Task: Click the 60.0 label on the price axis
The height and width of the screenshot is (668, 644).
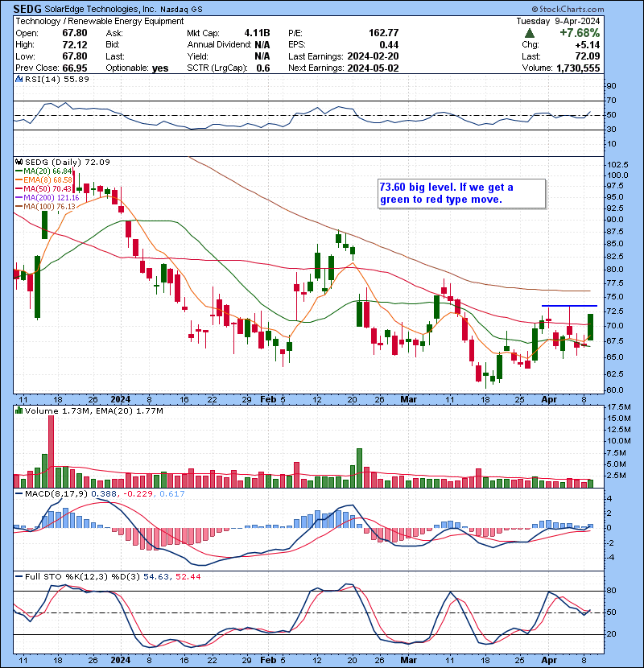Action: click(614, 390)
